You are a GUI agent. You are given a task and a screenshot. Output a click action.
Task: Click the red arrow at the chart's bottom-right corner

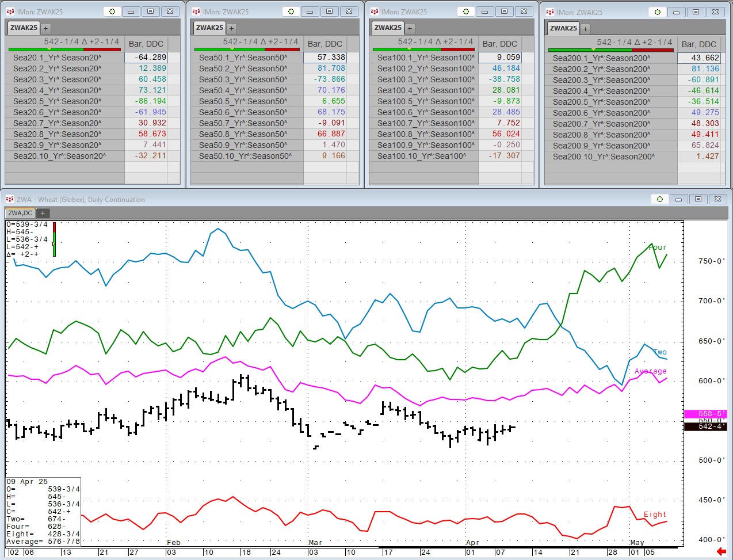[721, 551]
